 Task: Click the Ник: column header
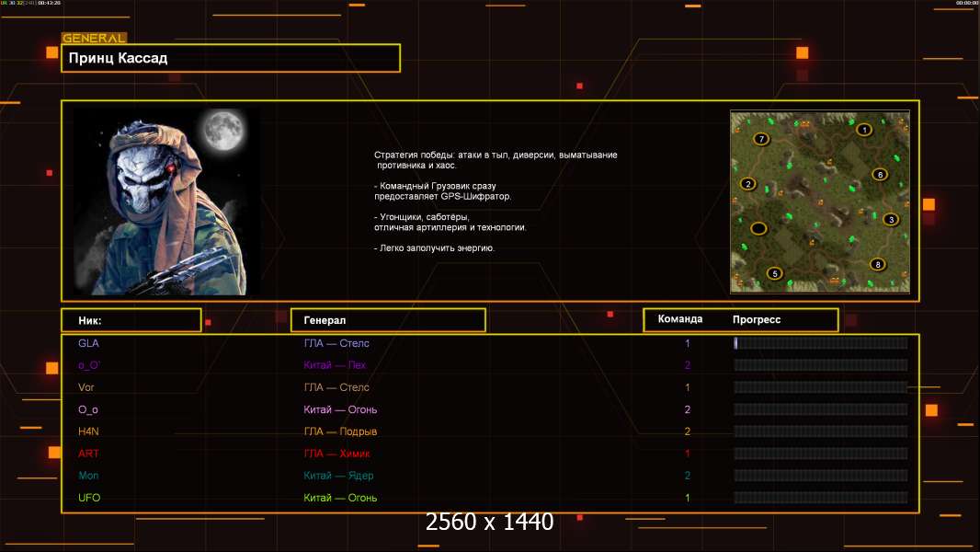[x=131, y=320]
